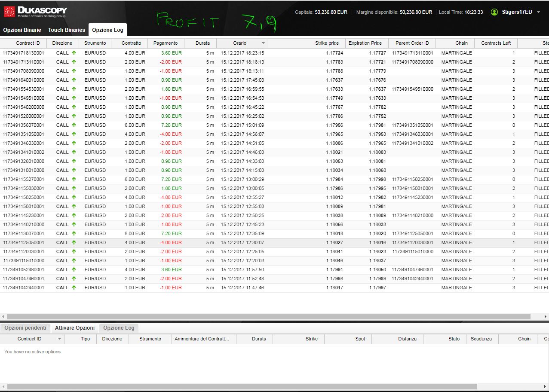Sort by the Pagamento column header
Image resolution: width=549 pixels, height=392 pixels.
coord(166,43)
